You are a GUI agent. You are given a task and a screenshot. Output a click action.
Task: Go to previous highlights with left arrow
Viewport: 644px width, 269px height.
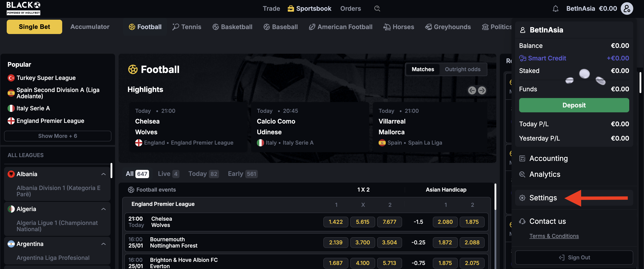click(472, 90)
